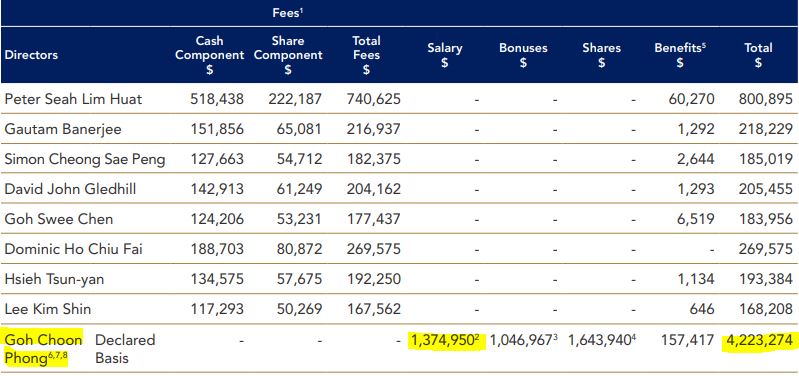Screen dimensions: 799x376
Task: Click the Salary column header
Action: (x=445, y=55)
